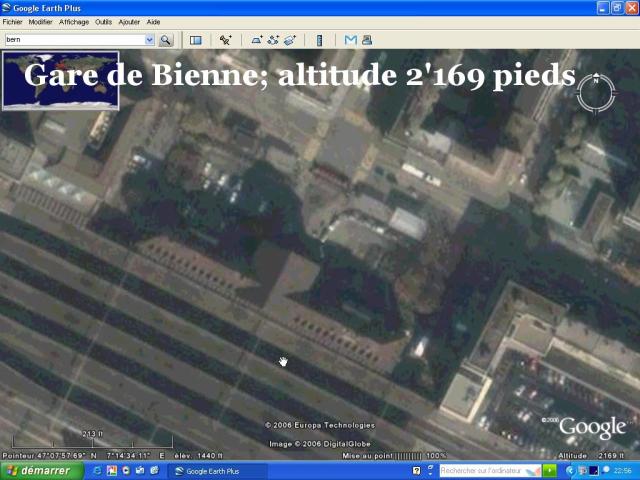Click the help question mark taskbar icon

click(x=416, y=471)
